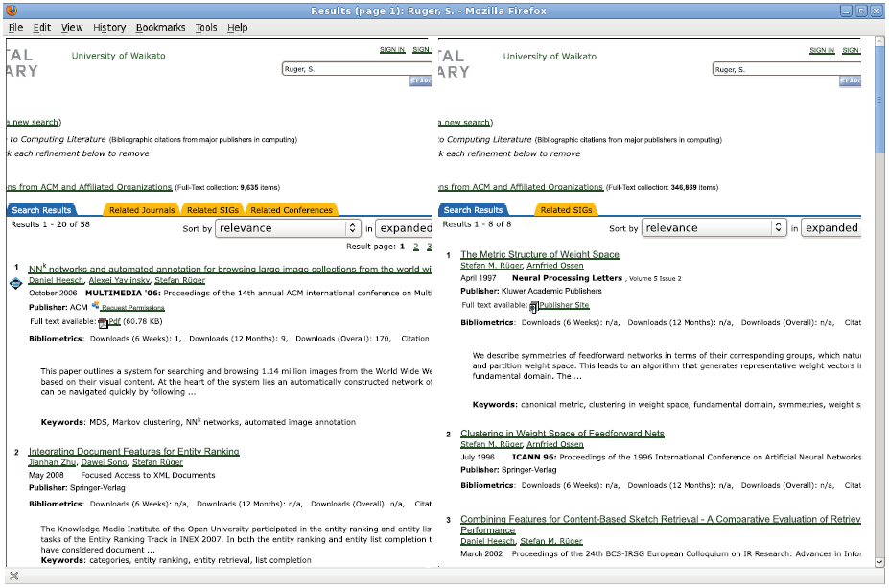
Task: Click Stefan M. Rüger under Clustering in Weight Space
Action: [491, 444]
